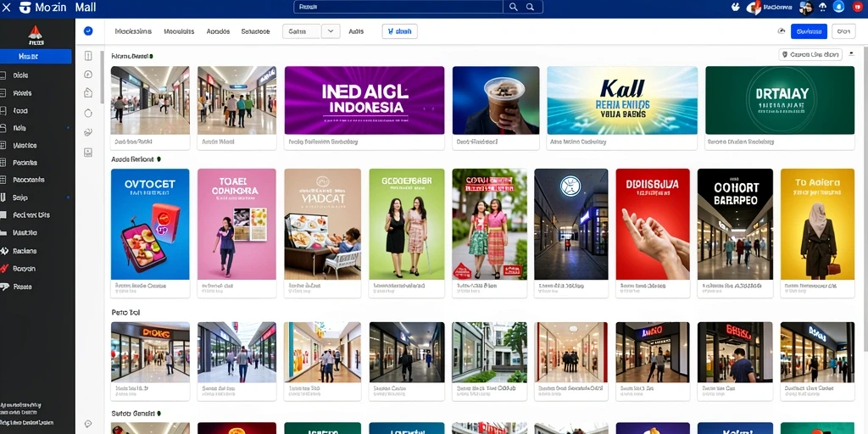
Task: Click the magnifier icon beside the search field
Action: point(513,7)
